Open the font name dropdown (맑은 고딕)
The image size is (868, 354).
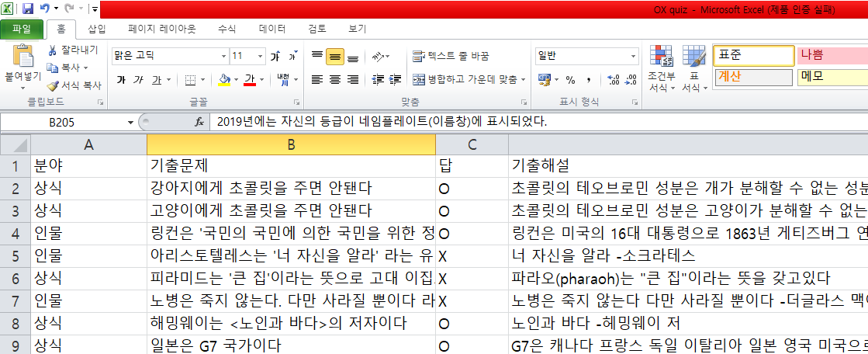[224, 57]
